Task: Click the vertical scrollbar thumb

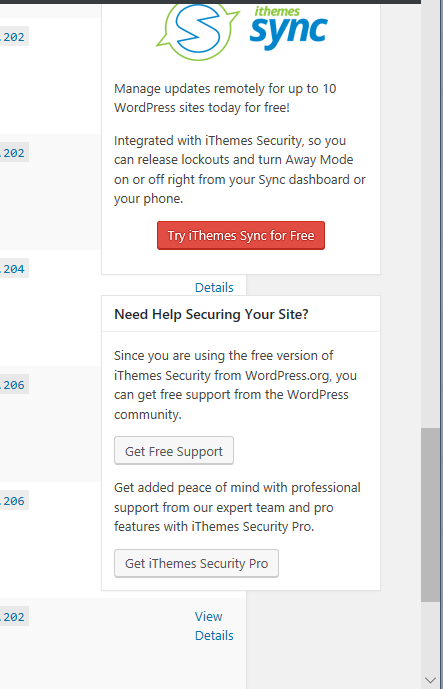Action: tap(430, 515)
